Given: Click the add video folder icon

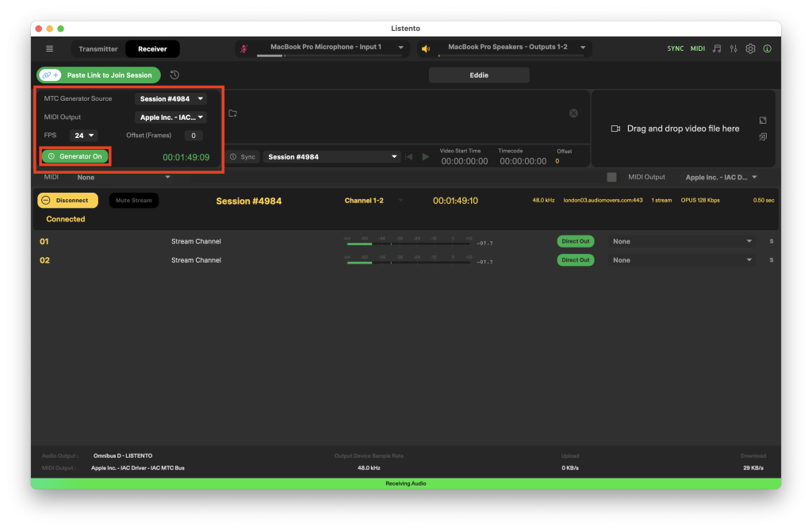Looking at the screenshot, I should tap(232, 113).
